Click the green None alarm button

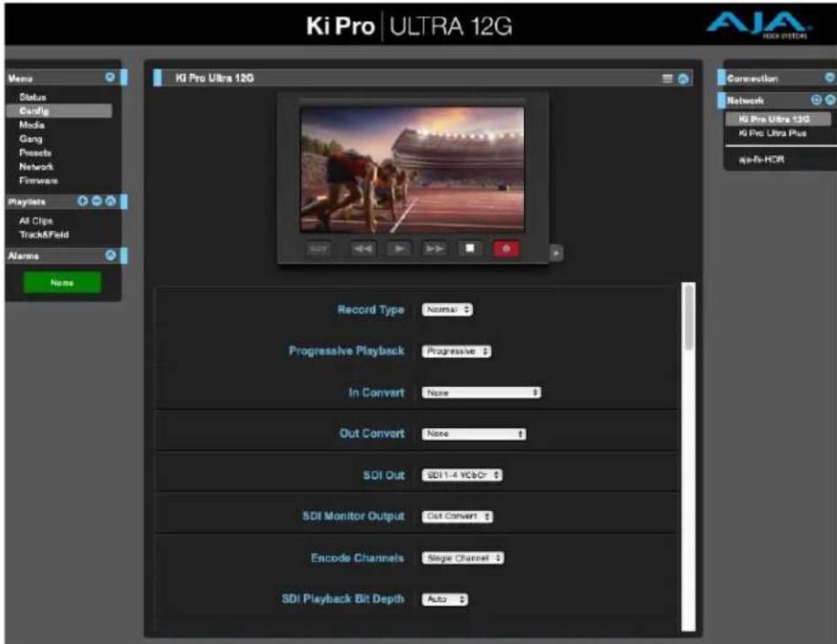click(x=62, y=282)
